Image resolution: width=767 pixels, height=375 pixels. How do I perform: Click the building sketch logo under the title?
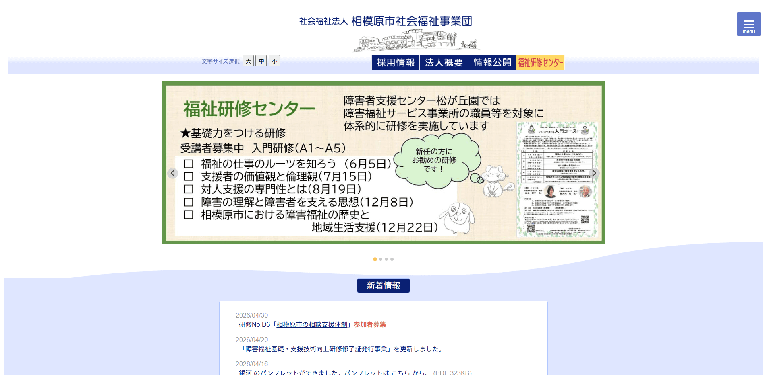pos(416,41)
